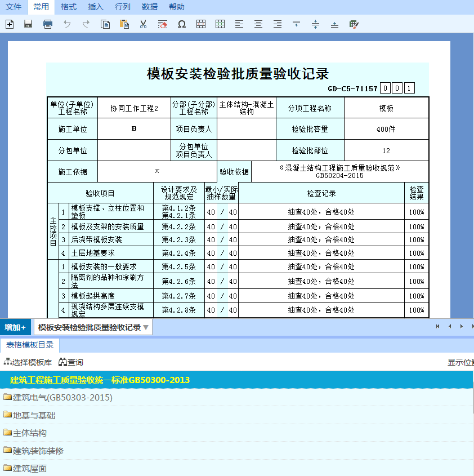Click 第4.2.4条 specification cell
The image size is (474, 476).
(179, 253)
